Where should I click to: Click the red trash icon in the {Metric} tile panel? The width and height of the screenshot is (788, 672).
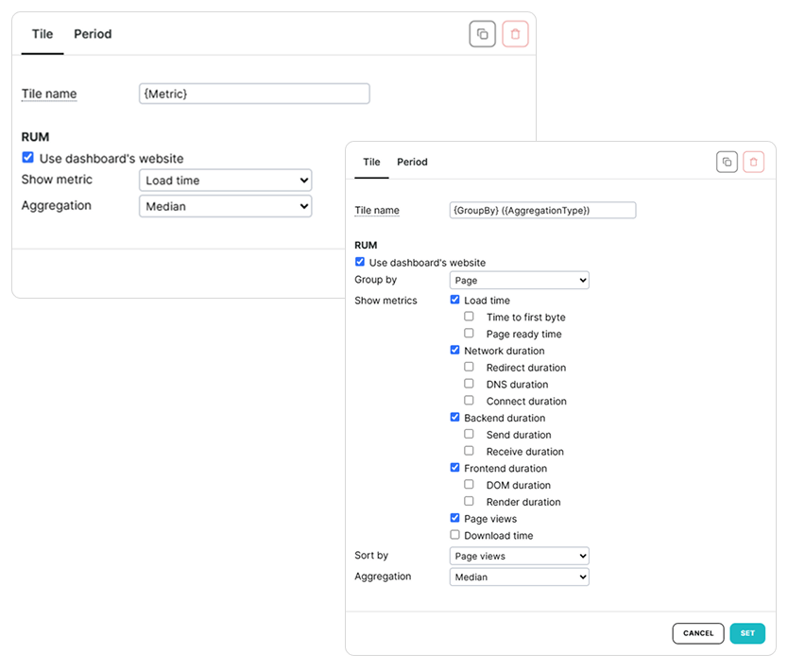point(515,34)
